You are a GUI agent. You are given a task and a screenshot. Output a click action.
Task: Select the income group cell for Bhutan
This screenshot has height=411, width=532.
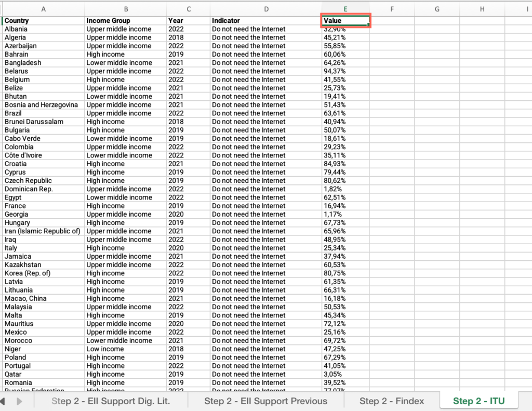point(126,97)
